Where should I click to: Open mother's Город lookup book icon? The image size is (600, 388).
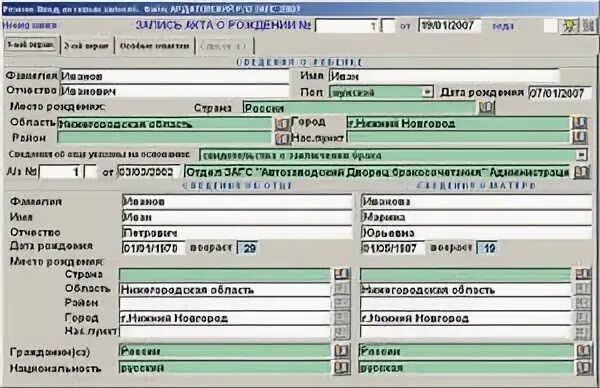(x=583, y=318)
